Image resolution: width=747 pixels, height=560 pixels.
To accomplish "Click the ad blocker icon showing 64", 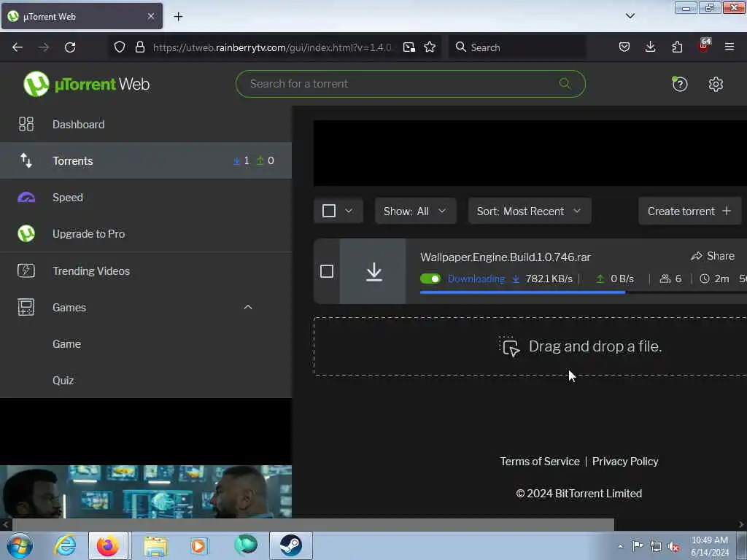I will 704,45.
